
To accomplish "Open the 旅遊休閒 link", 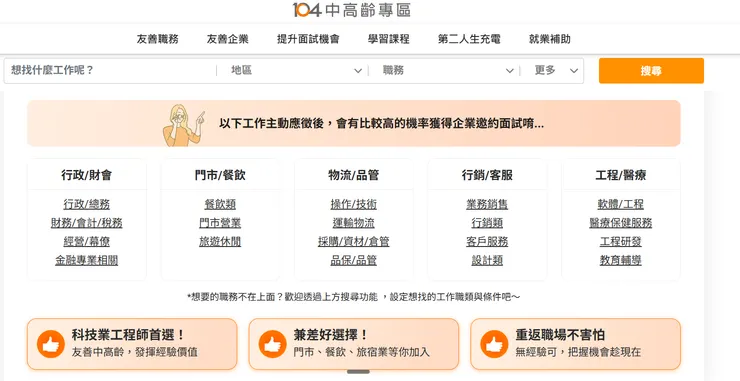I will click(220, 241).
